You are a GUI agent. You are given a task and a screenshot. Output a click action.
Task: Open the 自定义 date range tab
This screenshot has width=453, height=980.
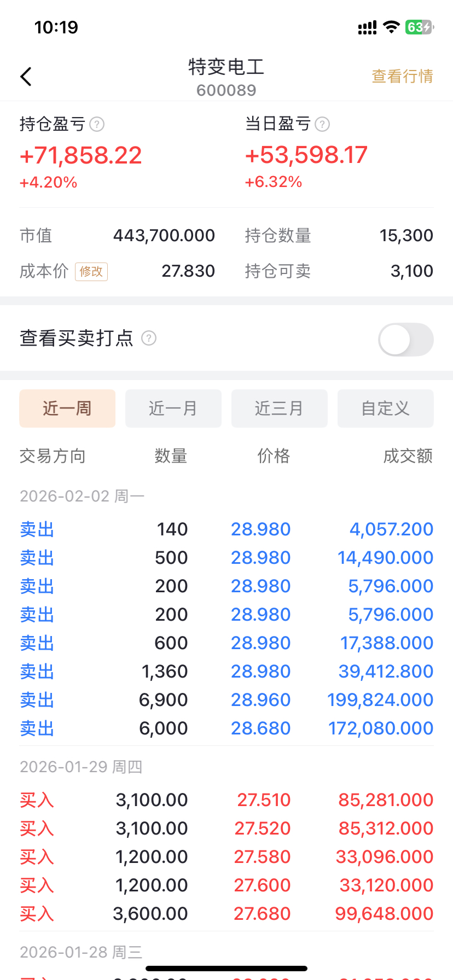[x=386, y=409]
